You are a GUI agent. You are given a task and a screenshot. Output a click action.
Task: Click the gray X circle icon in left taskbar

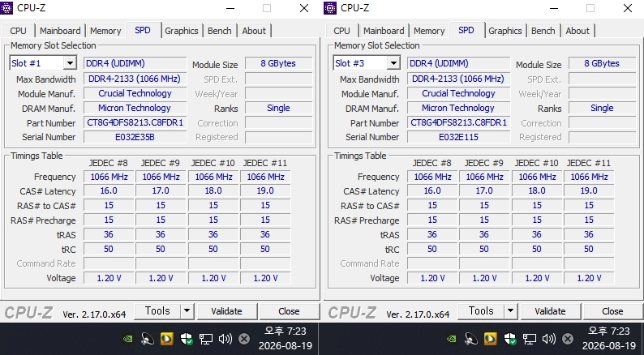pos(244,339)
